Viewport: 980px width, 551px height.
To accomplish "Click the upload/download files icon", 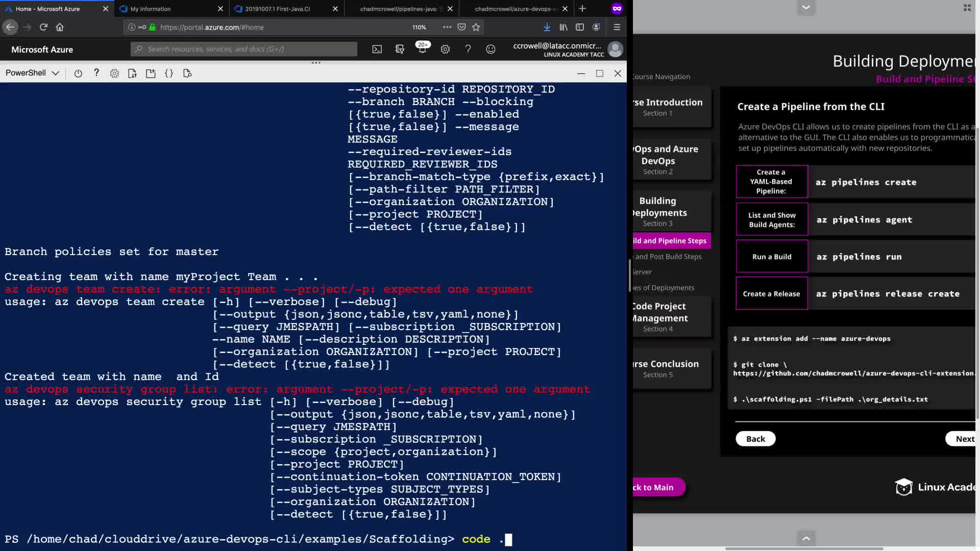I will click(x=132, y=73).
